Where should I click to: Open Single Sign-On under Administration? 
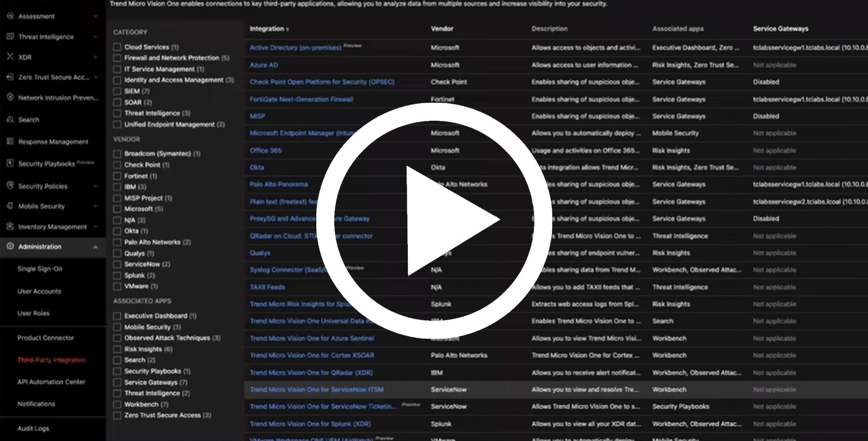(40, 269)
